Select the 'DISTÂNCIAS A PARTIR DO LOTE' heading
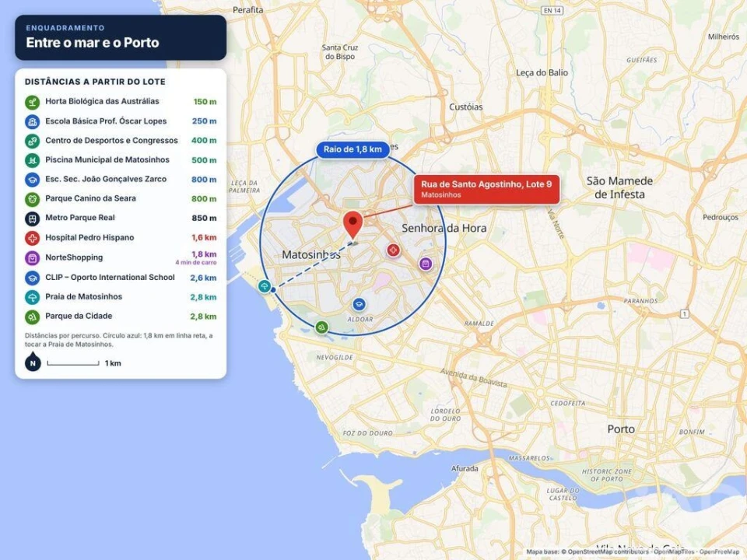This screenshot has width=747, height=560. click(x=95, y=82)
